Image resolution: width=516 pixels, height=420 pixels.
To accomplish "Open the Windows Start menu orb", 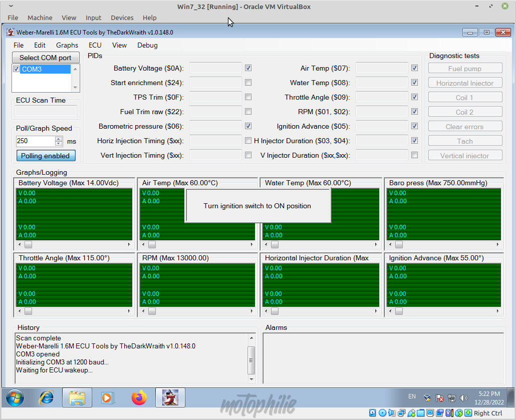I will [15, 397].
